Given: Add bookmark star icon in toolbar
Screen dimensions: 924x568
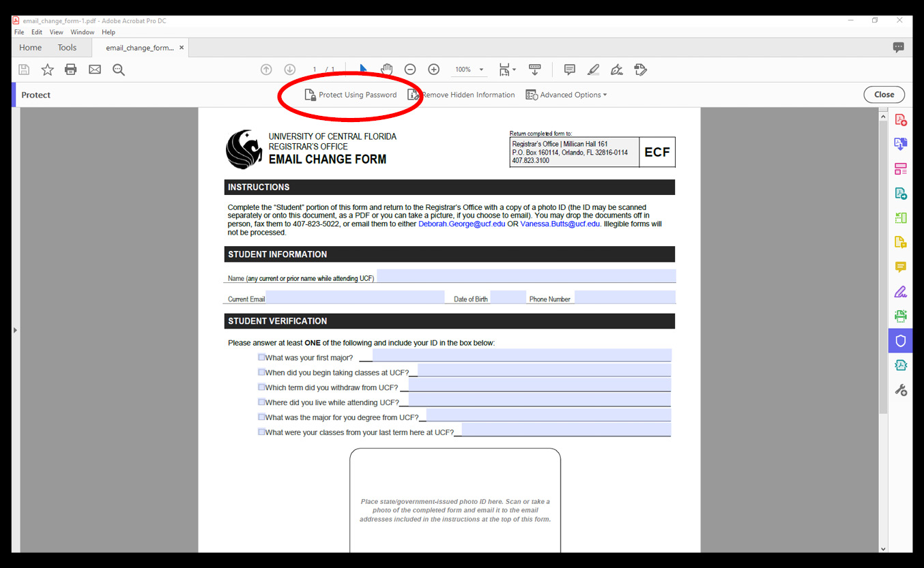Looking at the screenshot, I should click(47, 70).
